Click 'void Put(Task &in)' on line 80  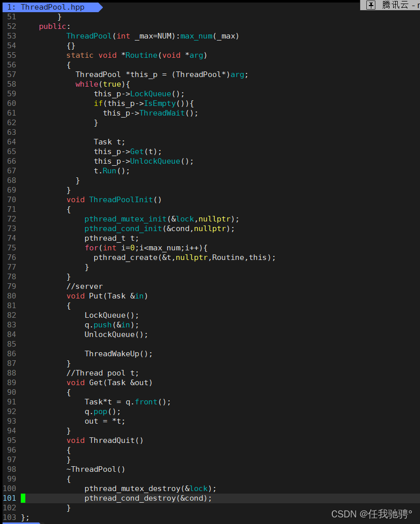click(107, 296)
